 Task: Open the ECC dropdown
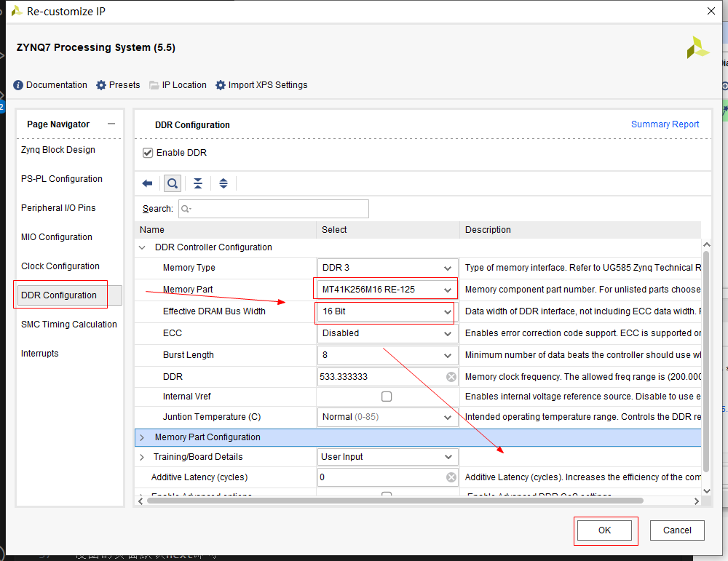click(x=388, y=333)
